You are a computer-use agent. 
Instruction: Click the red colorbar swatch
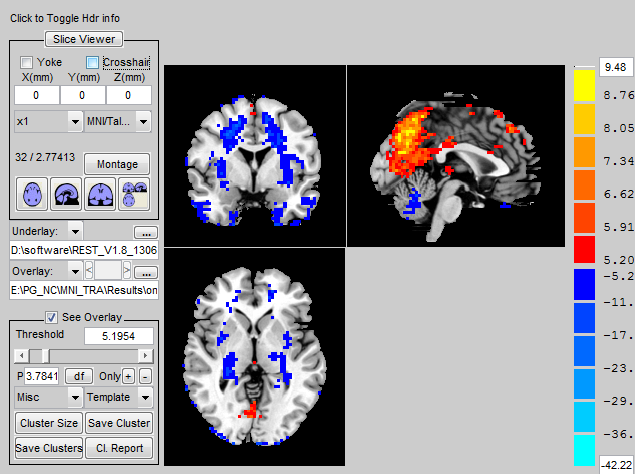[584, 250]
